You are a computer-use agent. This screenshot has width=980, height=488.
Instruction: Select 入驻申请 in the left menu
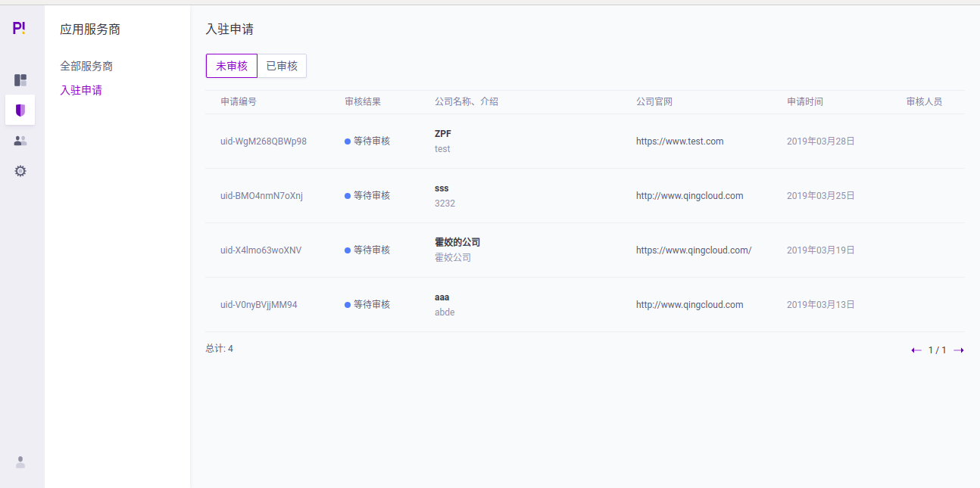click(81, 89)
